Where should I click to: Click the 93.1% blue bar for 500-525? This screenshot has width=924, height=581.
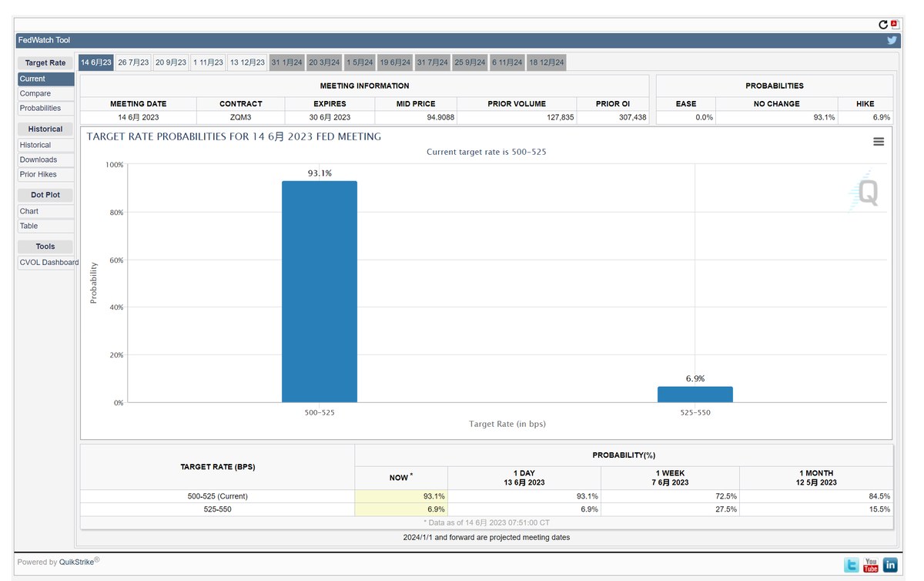320,291
